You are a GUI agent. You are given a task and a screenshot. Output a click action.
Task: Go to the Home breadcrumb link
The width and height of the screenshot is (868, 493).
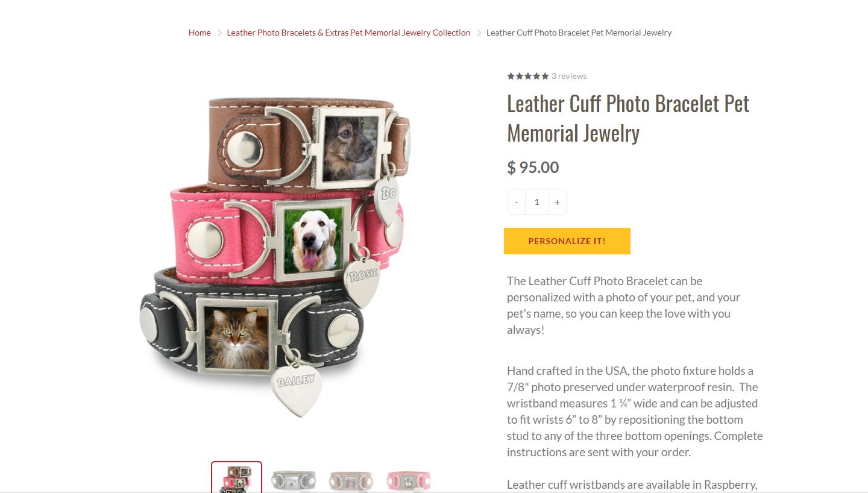pyautogui.click(x=200, y=33)
